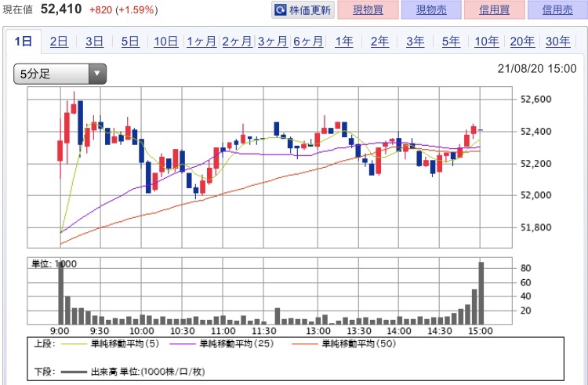Switch to the 1ヶ月 chart tab

[x=201, y=42]
